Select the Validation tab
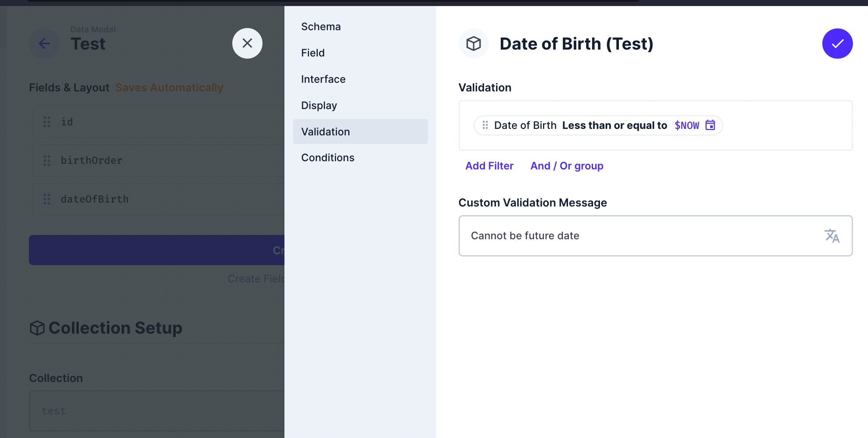868x438 pixels. tap(360, 131)
